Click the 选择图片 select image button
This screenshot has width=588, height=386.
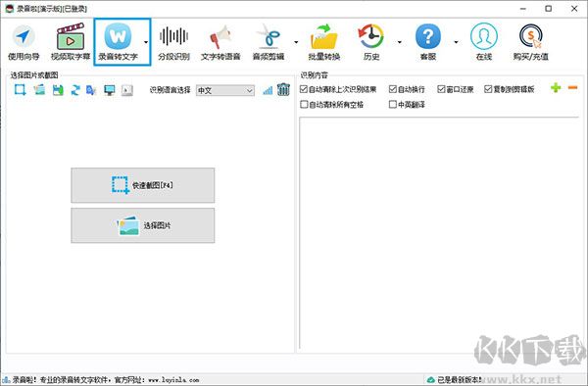pos(143,225)
